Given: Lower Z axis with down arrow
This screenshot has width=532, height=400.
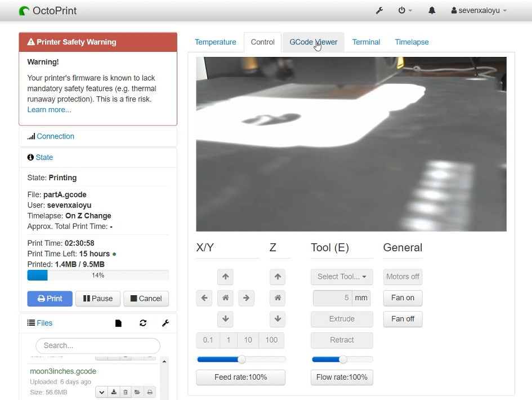Looking at the screenshot, I should click(x=278, y=319).
